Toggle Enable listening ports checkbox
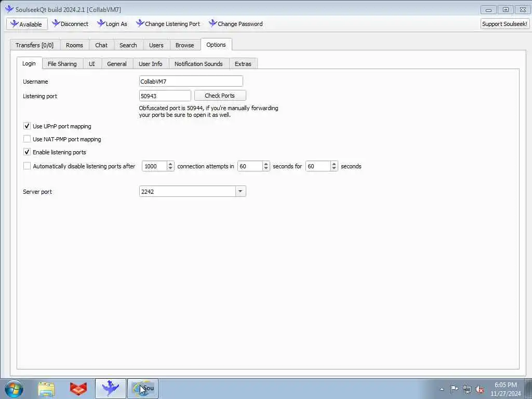The height and width of the screenshot is (399, 532). click(x=27, y=152)
